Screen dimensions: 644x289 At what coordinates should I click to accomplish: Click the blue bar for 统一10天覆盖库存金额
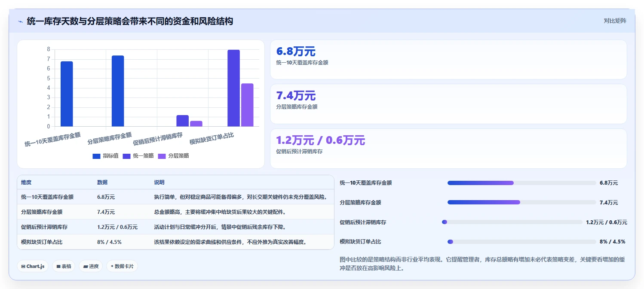67,94
